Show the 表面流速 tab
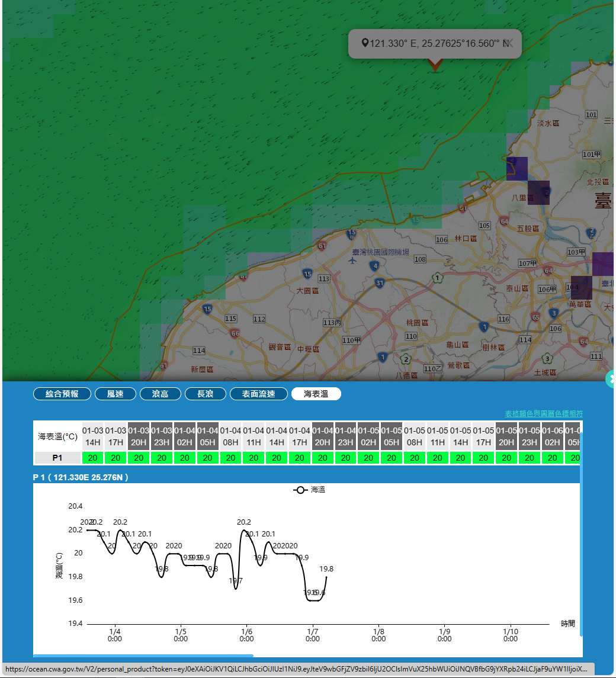The height and width of the screenshot is (678, 616). (258, 394)
